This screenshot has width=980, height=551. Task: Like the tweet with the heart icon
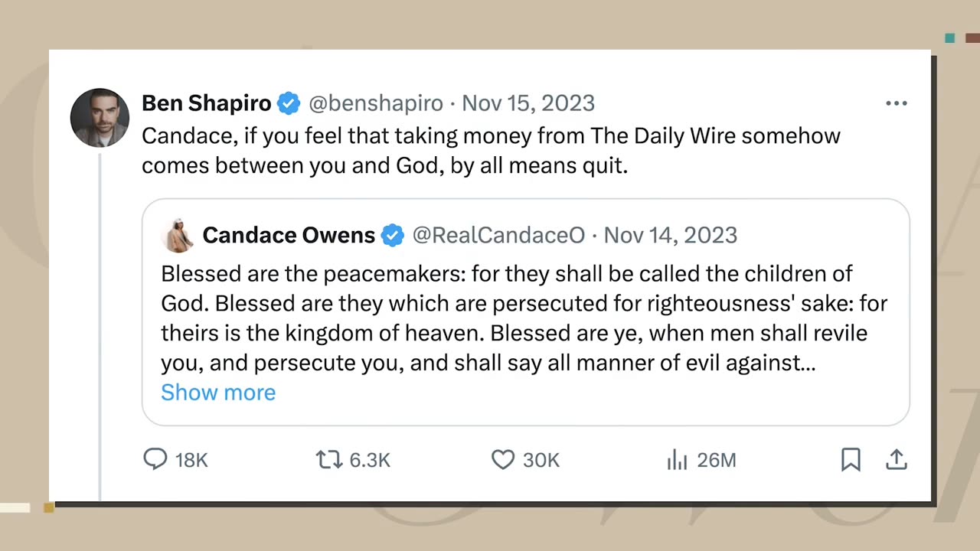coord(502,459)
